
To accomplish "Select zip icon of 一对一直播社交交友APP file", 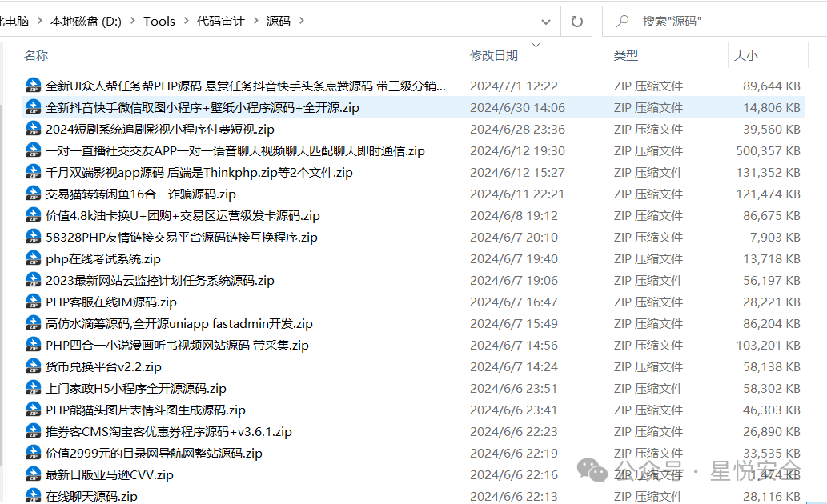I will click(34, 150).
